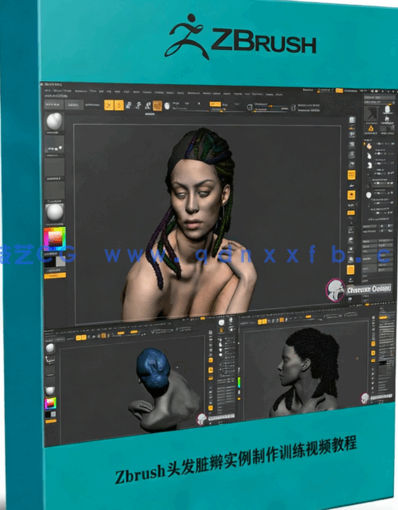This screenshot has height=510, width=398.
Task: Open the material sphere selector on left shelf
Action: pyautogui.click(x=55, y=212)
